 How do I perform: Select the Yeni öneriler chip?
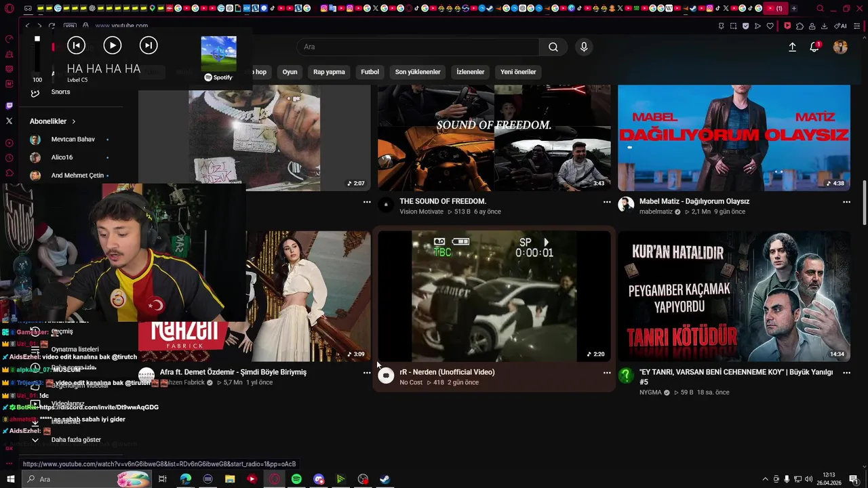coord(518,72)
